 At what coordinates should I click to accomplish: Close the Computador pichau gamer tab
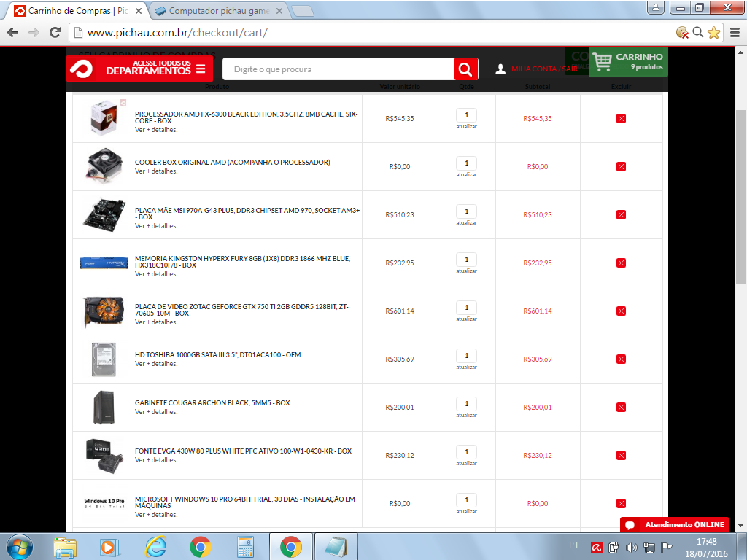tap(279, 10)
